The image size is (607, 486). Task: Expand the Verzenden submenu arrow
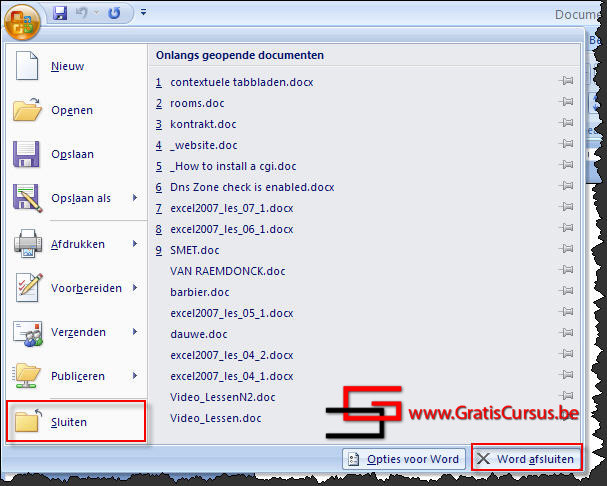pos(135,332)
